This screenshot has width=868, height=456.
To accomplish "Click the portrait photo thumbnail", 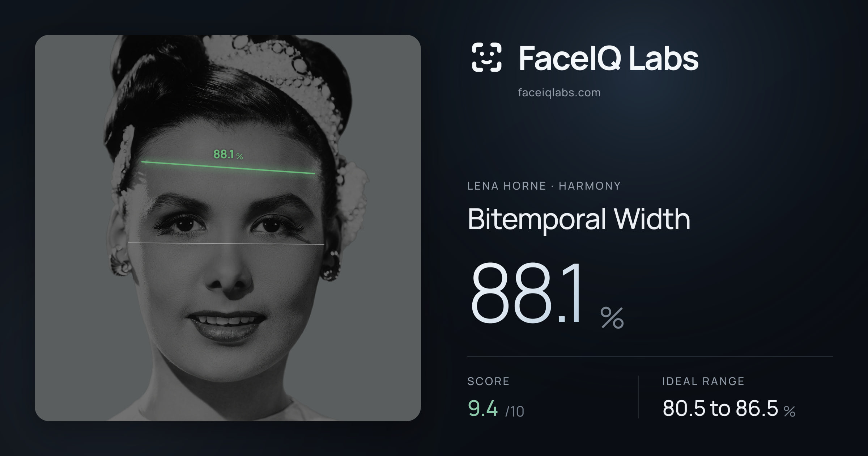I will pyautogui.click(x=228, y=228).
